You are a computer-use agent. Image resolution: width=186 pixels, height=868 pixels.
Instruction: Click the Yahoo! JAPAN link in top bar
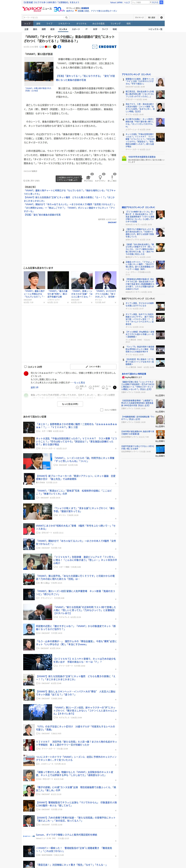[116, 2]
